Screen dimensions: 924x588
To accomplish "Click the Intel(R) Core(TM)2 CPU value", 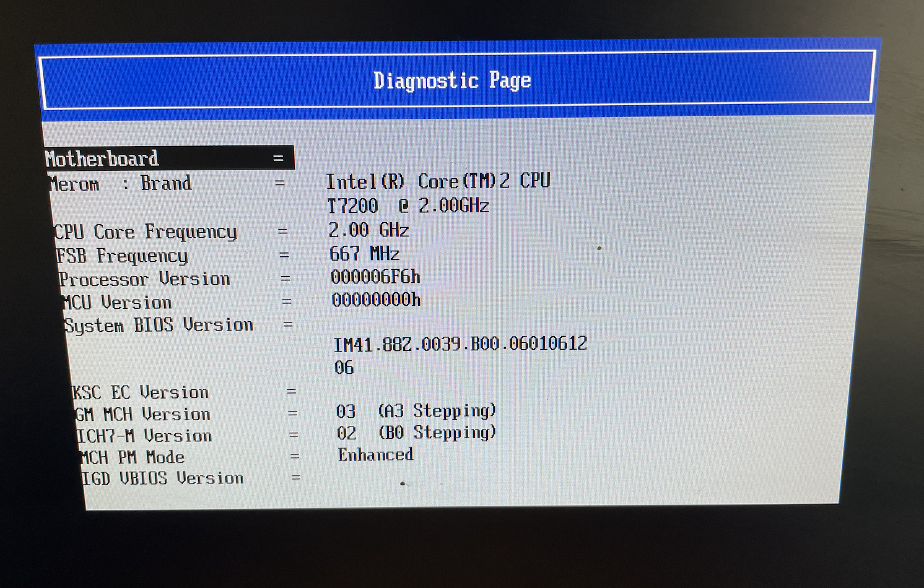I will [x=438, y=181].
